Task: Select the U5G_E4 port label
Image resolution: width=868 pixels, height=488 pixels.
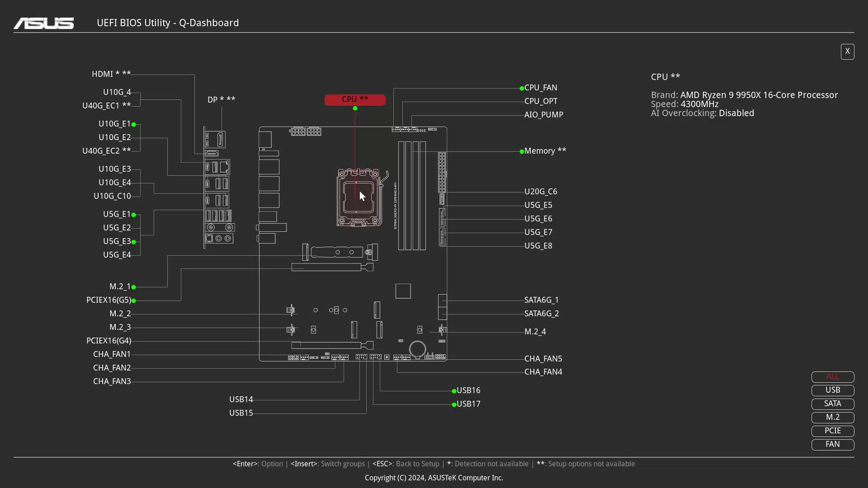Action: coord(117,255)
